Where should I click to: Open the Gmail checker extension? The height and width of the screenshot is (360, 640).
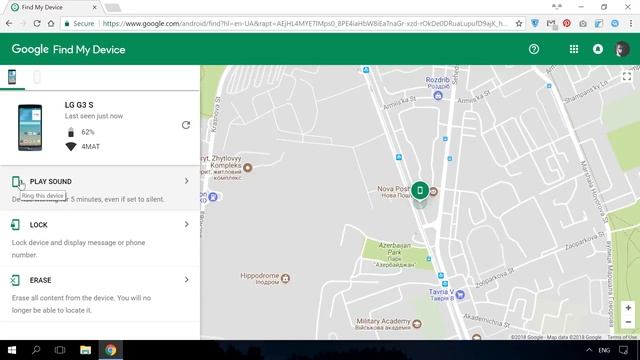[x=551, y=24]
